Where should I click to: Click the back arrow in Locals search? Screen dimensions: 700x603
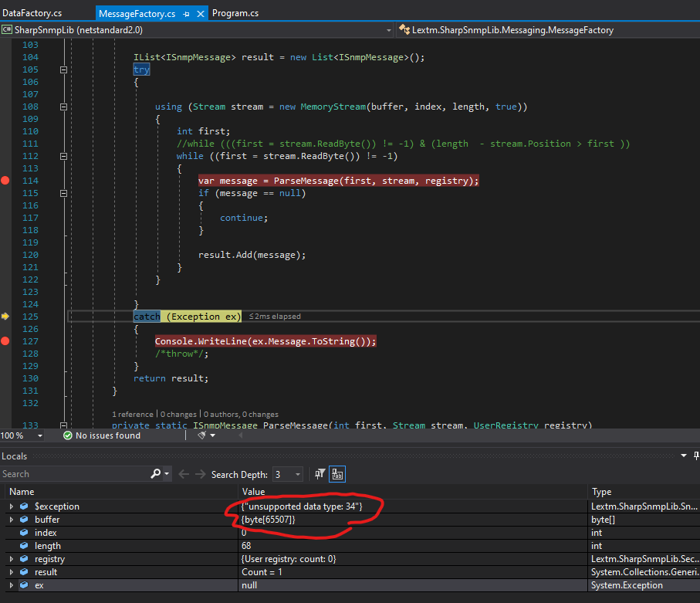click(184, 474)
